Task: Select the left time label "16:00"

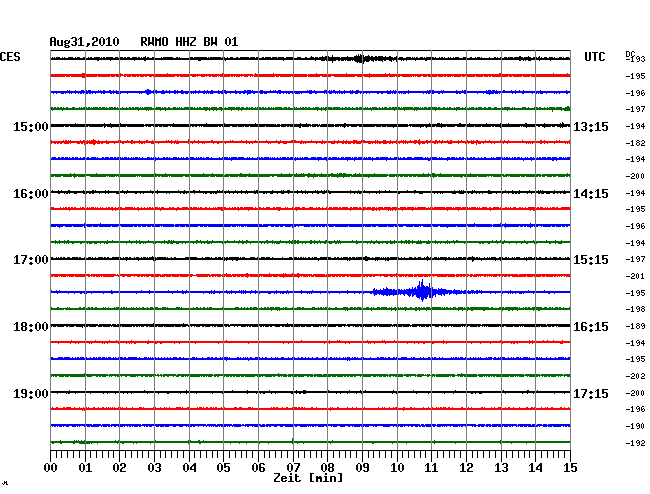Action: tap(31, 194)
